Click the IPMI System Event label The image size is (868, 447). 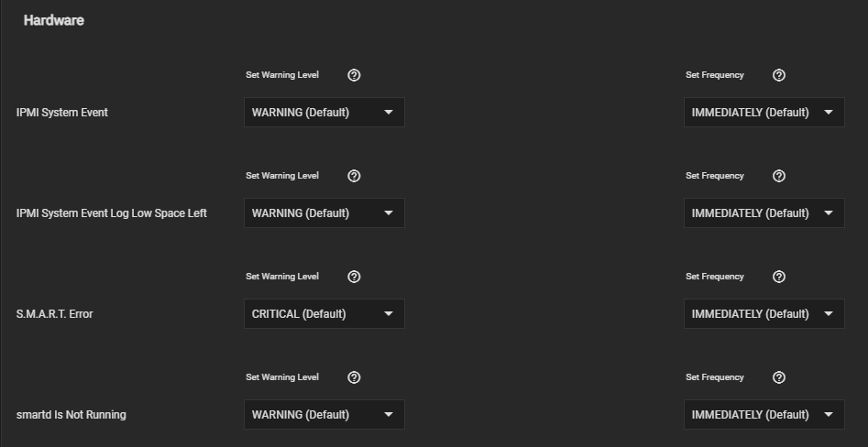62,113
